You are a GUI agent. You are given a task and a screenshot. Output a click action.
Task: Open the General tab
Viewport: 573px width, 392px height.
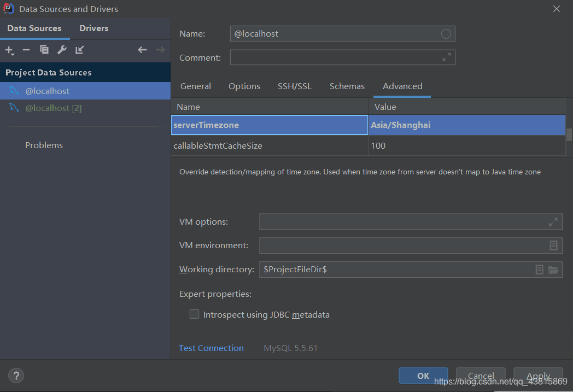coord(196,86)
